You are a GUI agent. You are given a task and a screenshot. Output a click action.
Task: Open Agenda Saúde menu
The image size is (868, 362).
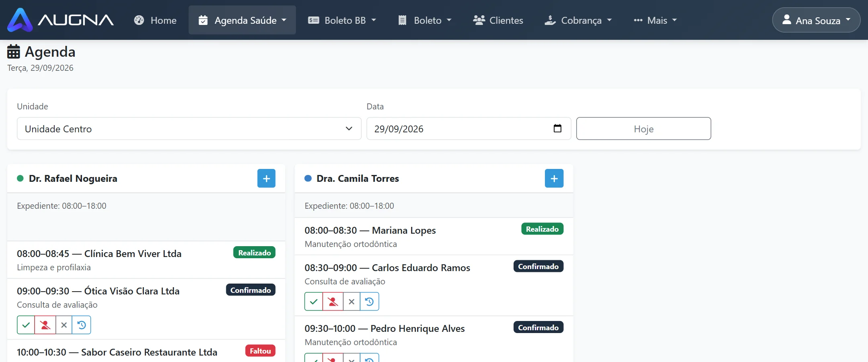click(242, 20)
